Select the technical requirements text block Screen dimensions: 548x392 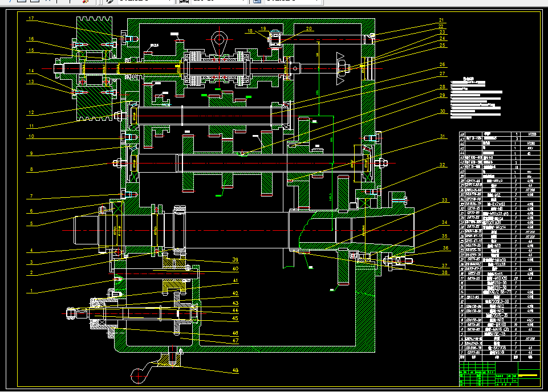tap(476, 99)
